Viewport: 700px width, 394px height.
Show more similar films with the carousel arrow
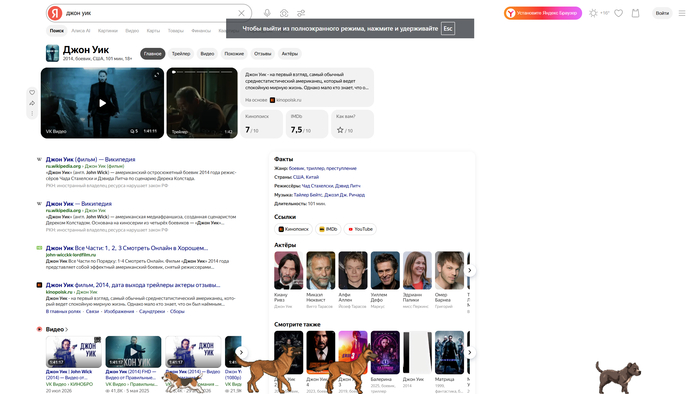(x=469, y=353)
